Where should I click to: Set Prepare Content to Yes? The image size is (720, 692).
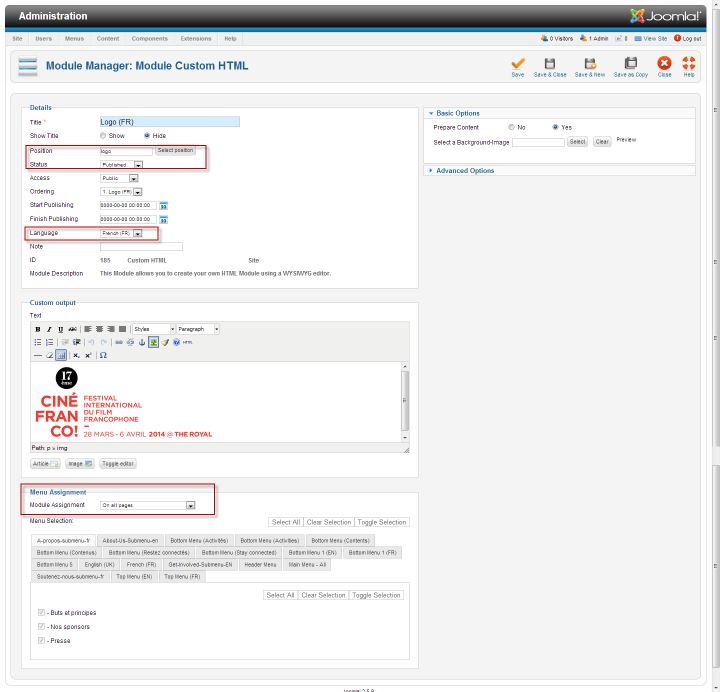tap(555, 127)
